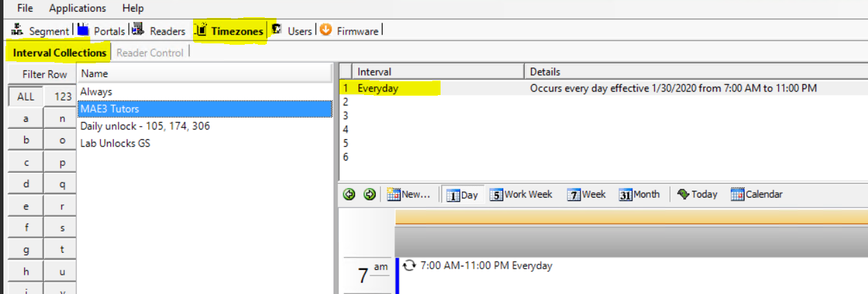Switch calendar to Day view

pyautogui.click(x=462, y=195)
